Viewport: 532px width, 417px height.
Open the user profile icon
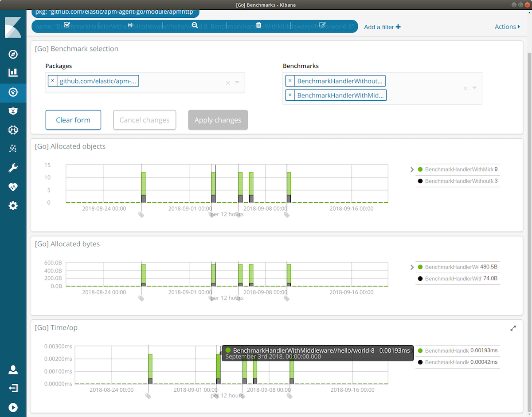pyautogui.click(x=13, y=370)
